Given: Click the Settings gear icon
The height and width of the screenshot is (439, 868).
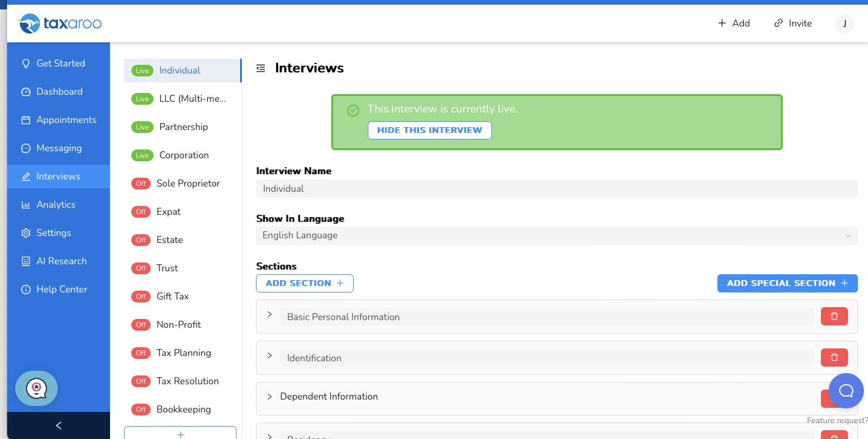Looking at the screenshot, I should (26, 233).
